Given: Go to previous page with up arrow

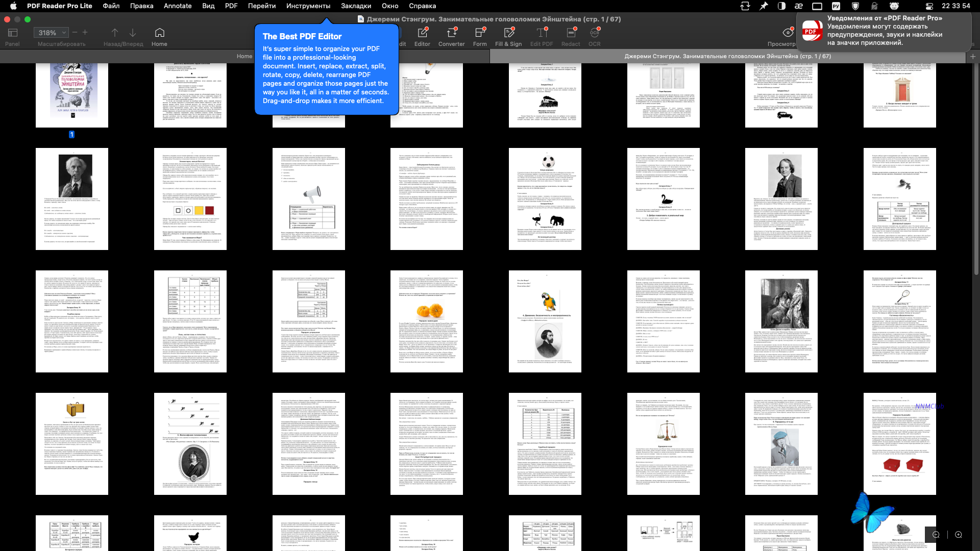Looking at the screenshot, I should pos(115,33).
